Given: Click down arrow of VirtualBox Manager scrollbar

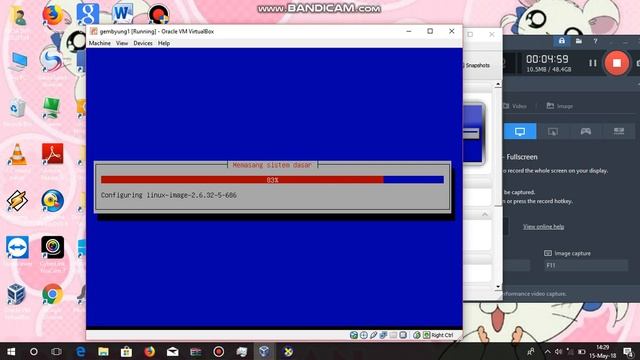Looking at the screenshot, I should [x=498, y=287].
